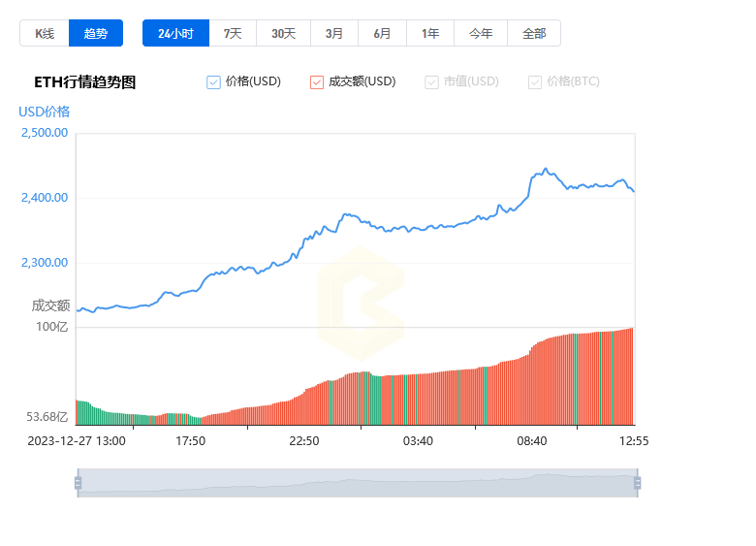Select the 30天 time range
Image resolution: width=756 pixels, height=546 pixels.
(283, 33)
